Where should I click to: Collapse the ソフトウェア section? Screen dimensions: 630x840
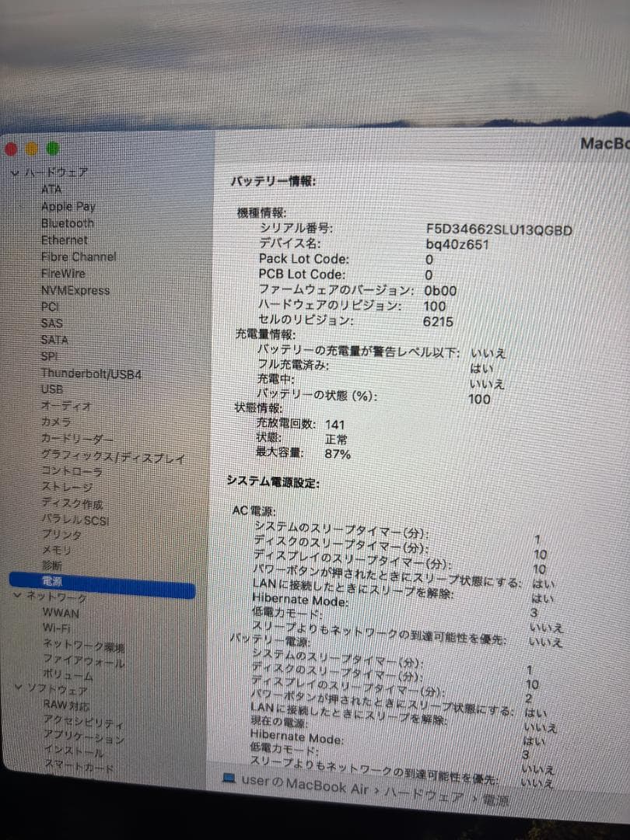pyautogui.click(x=19, y=687)
